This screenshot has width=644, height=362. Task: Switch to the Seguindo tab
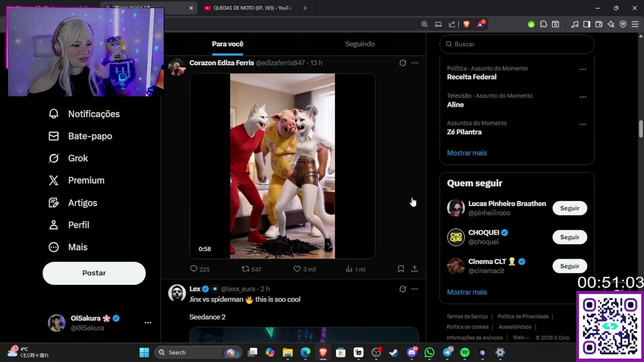[360, 44]
